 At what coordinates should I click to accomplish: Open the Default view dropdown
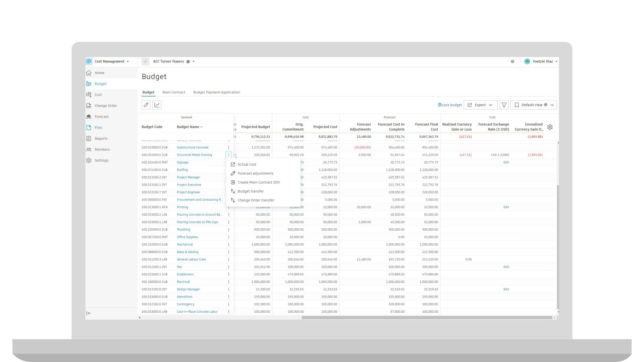click(534, 105)
